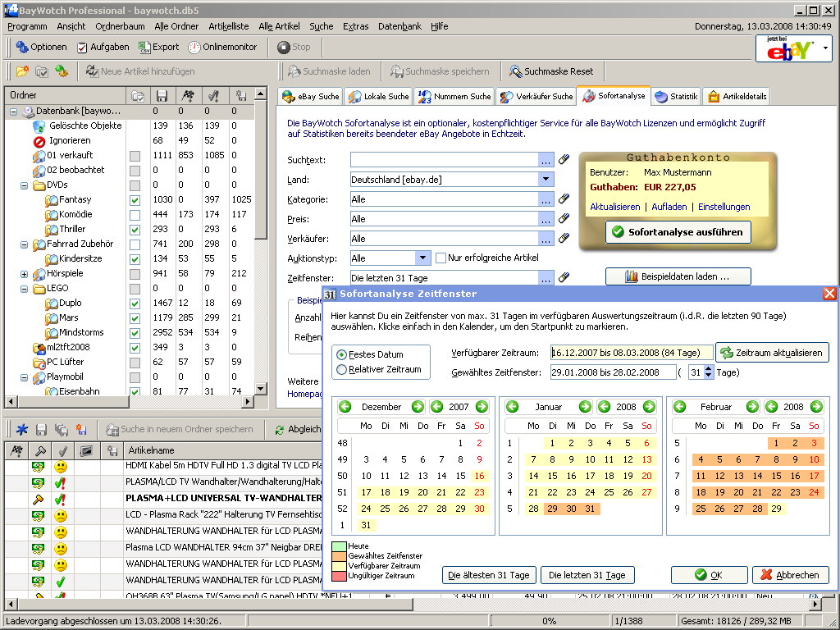Click the Export toolbar icon
840x630 pixels.
158,47
